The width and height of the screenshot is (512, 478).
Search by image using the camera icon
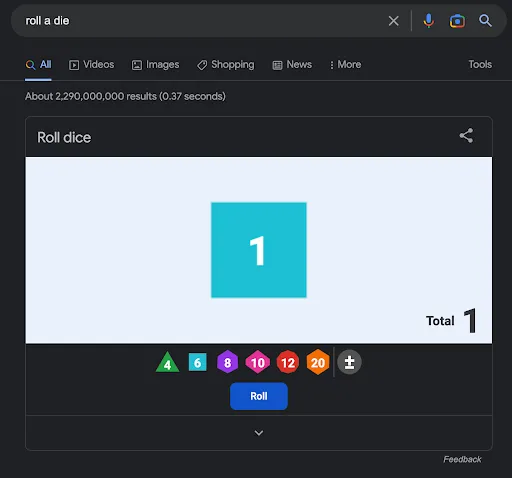[457, 21]
